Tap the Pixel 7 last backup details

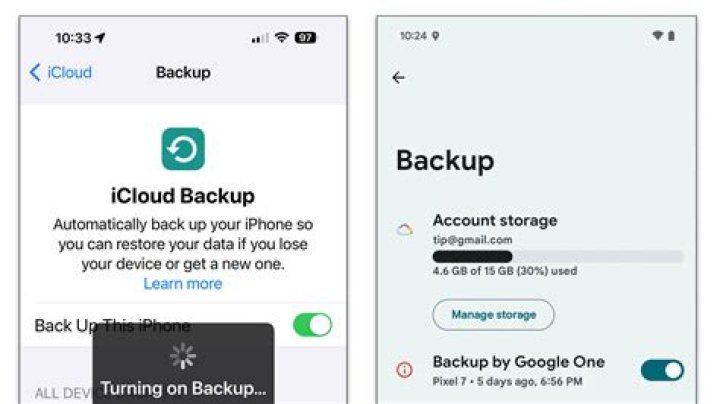507,382
